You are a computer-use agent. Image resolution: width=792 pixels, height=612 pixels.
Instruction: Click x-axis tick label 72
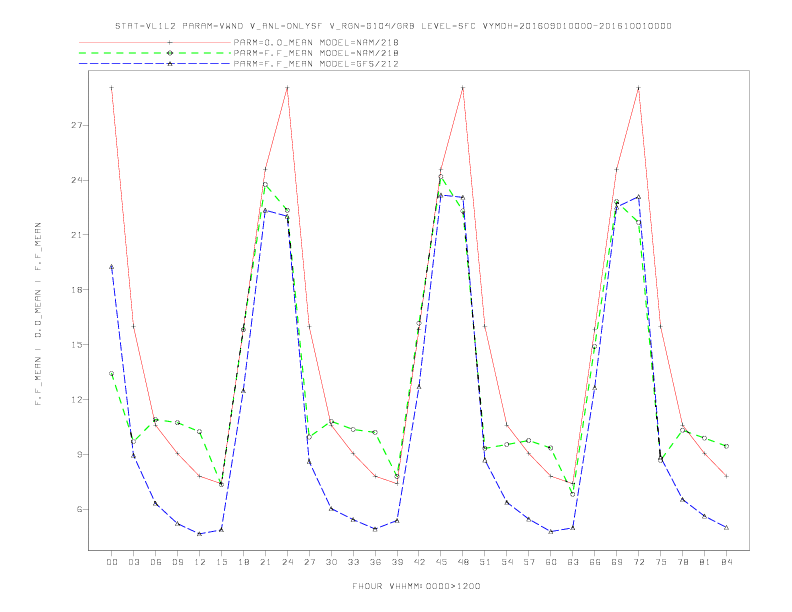[x=639, y=562]
